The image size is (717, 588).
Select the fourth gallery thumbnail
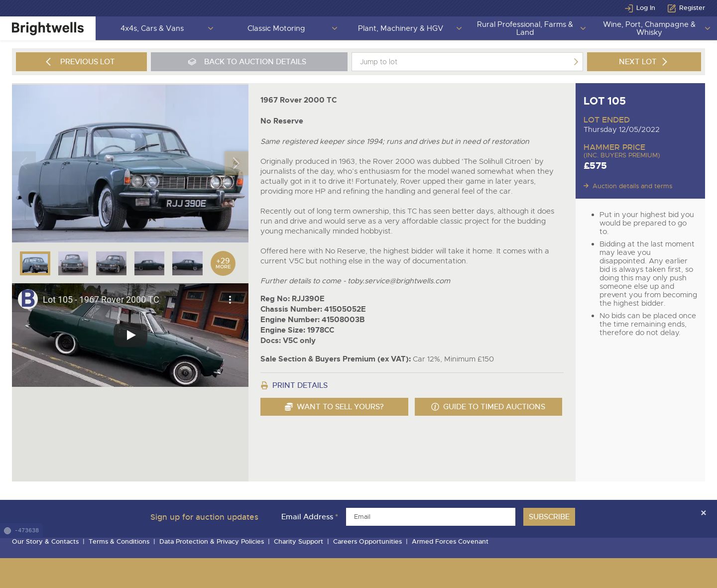149,263
